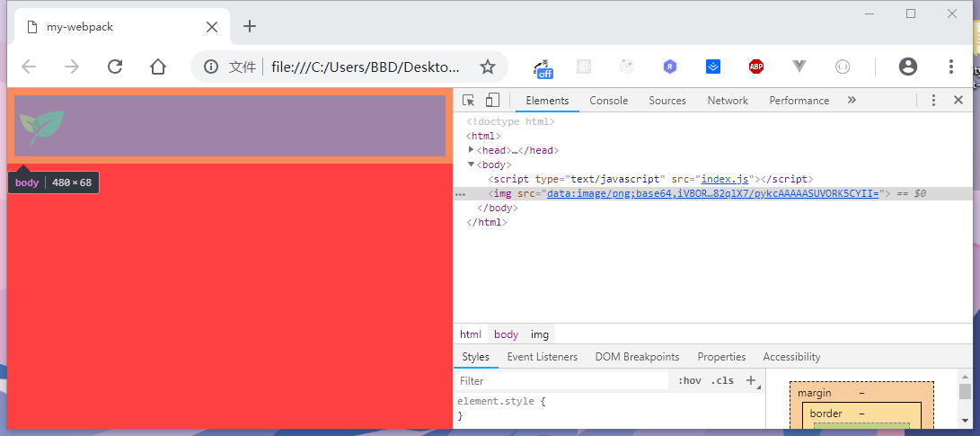Click the three dots beside img node
Image resolution: width=980 pixels, height=436 pixels.
click(461, 194)
